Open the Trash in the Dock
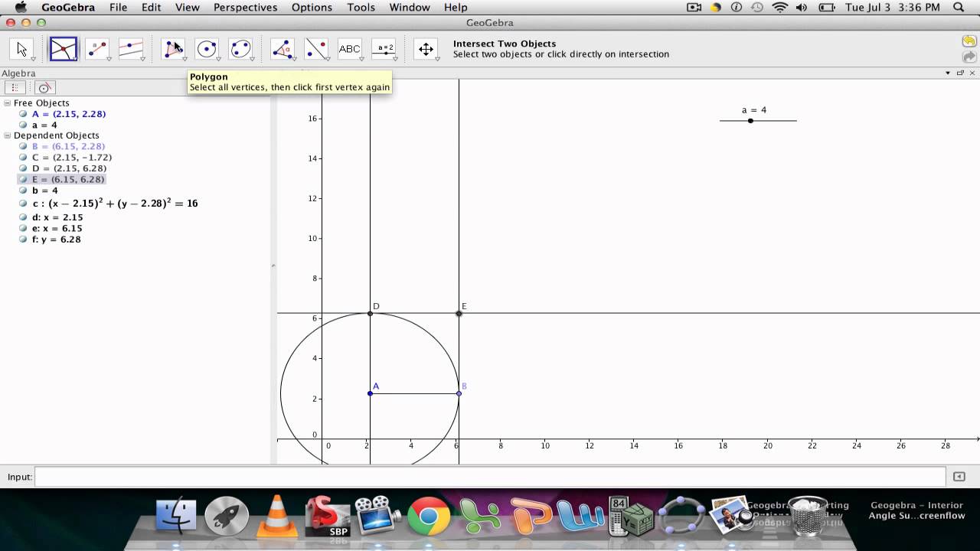This screenshot has width=980, height=551. 807,517
